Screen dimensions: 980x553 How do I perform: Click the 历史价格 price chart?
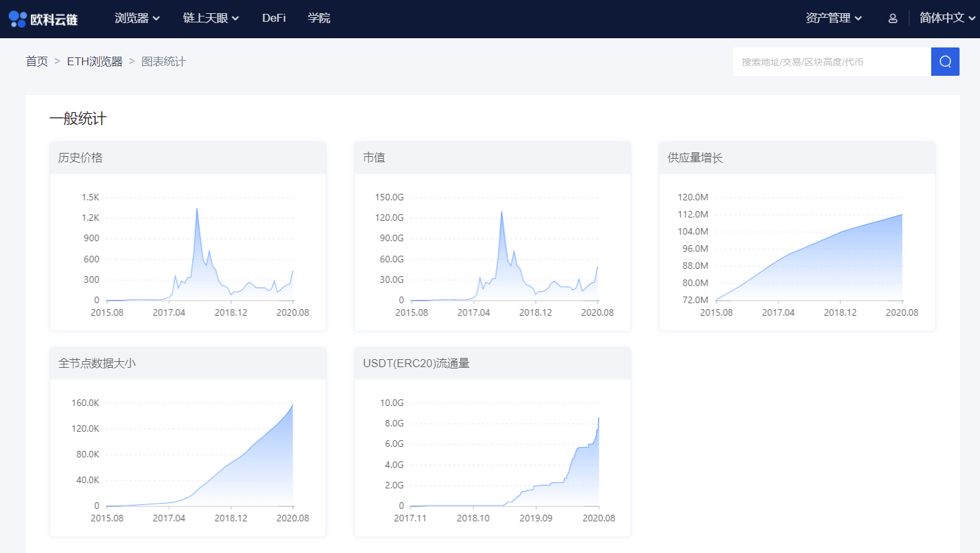[188, 250]
